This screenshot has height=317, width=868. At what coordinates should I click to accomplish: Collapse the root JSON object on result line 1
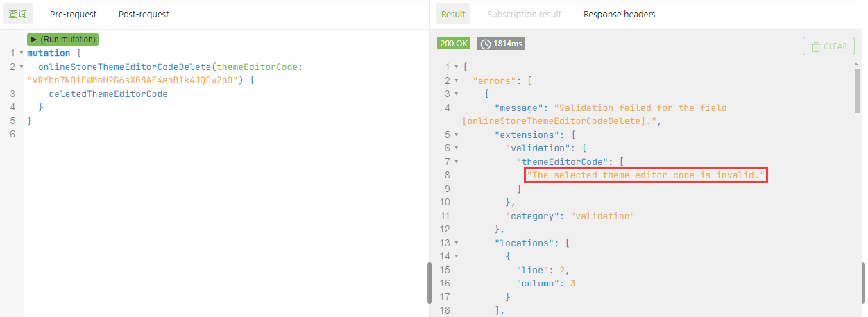coord(456,67)
